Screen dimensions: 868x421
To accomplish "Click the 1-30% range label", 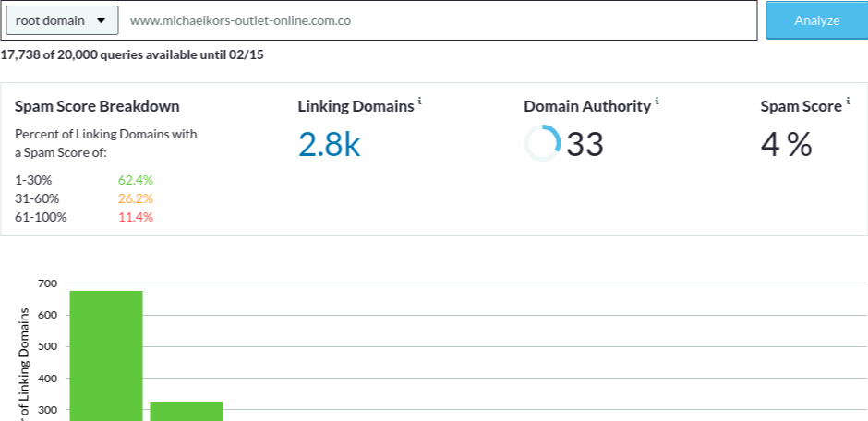I will (33, 180).
